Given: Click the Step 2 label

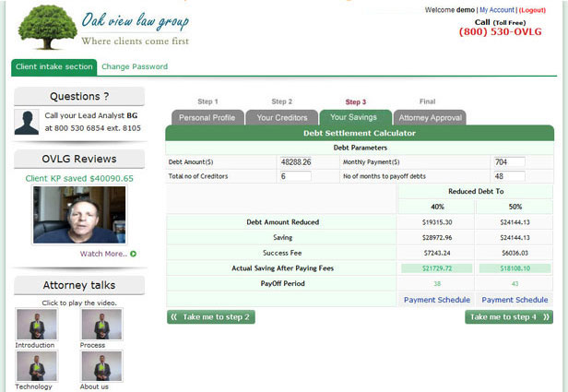Looking at the screenshot, I should pos(282,101).
